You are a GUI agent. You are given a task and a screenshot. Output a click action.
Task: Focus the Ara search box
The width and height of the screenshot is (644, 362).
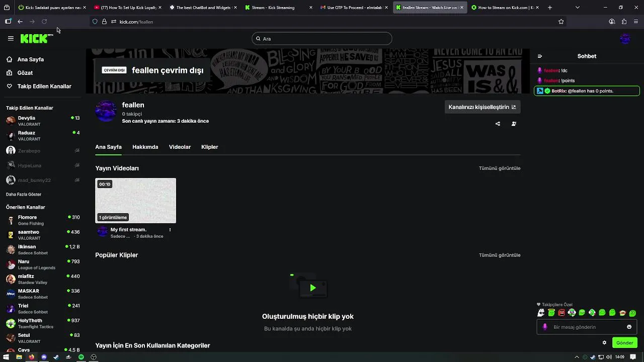[322, 39]
